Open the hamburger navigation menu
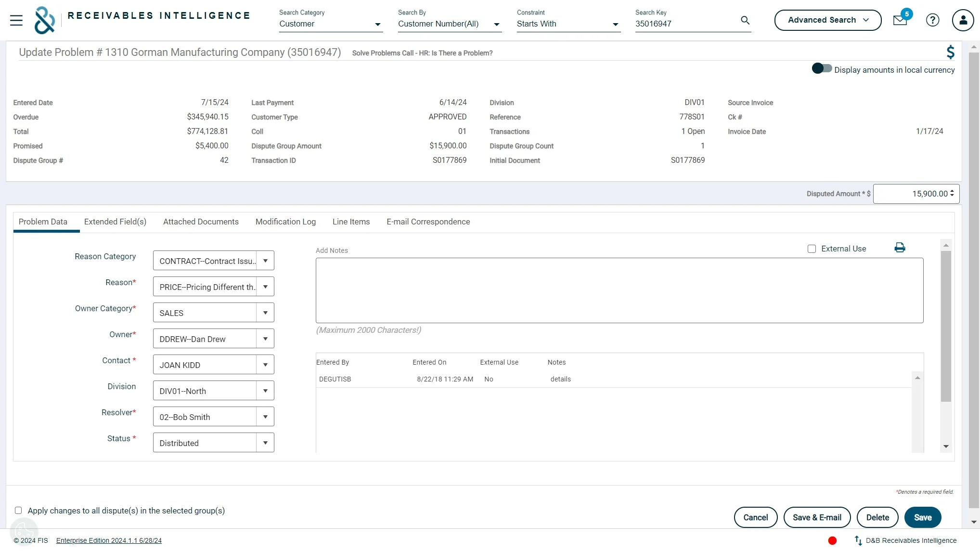 coord(16,20)
